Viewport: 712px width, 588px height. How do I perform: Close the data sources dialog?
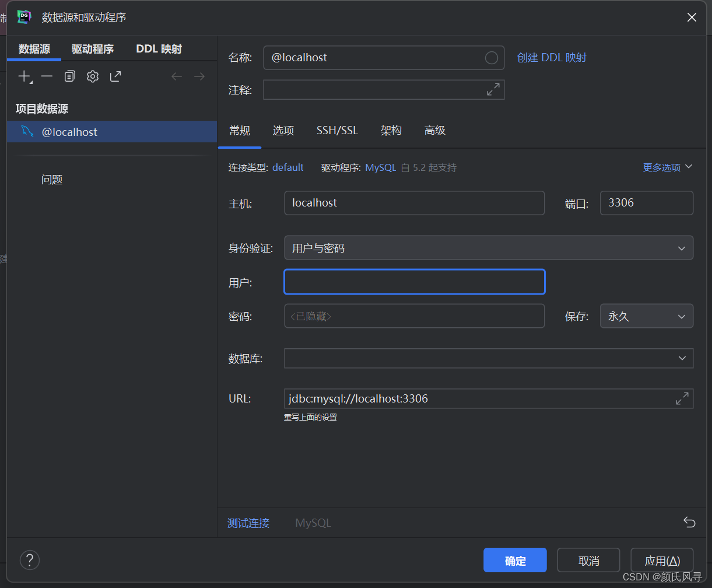point(692,17)
